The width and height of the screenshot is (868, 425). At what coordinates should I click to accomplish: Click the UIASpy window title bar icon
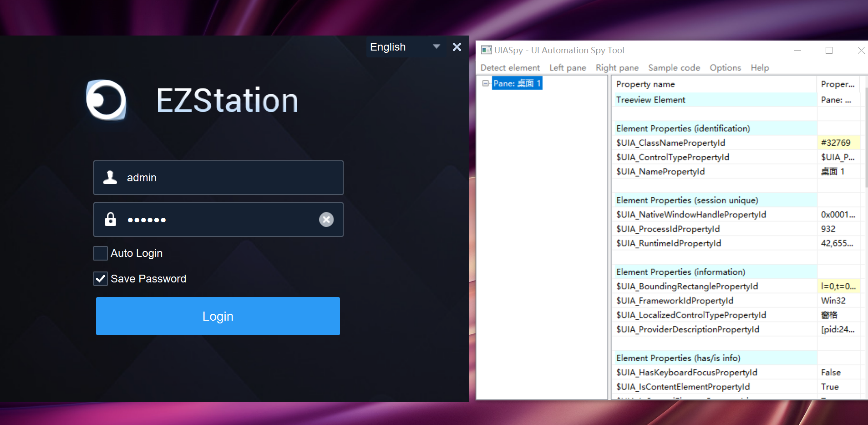click(487, 50)
